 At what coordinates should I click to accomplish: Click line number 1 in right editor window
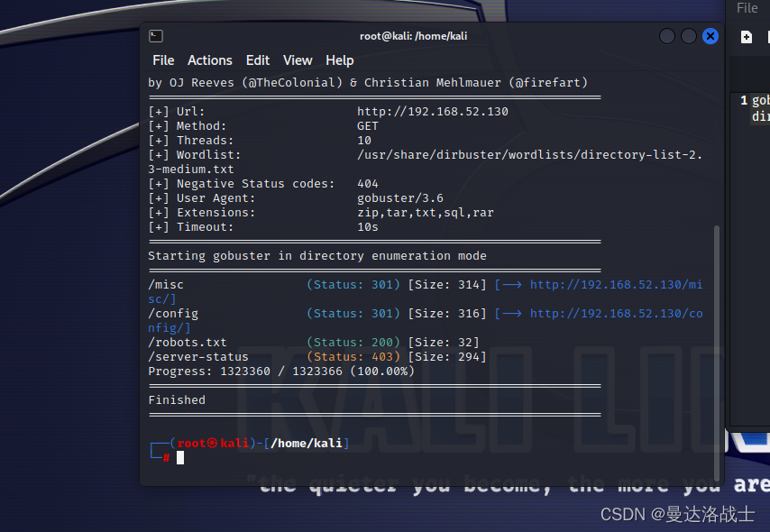744,100
